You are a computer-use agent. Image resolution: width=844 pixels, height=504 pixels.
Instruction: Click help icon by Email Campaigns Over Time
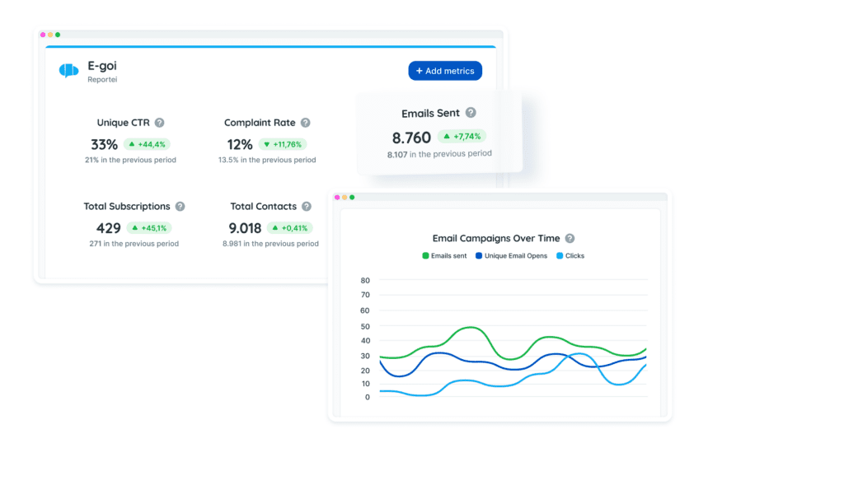click(x=570, y=238)
